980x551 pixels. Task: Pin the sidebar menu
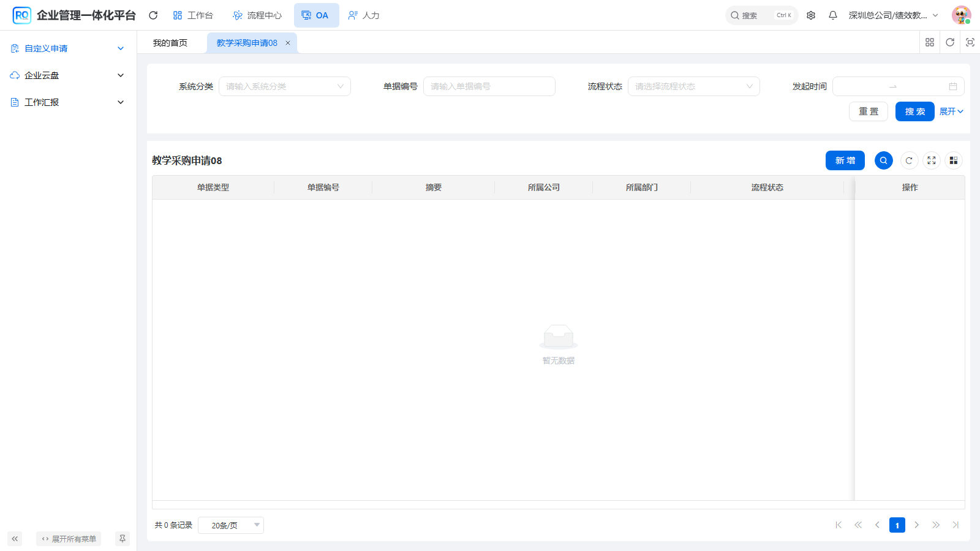123,539
